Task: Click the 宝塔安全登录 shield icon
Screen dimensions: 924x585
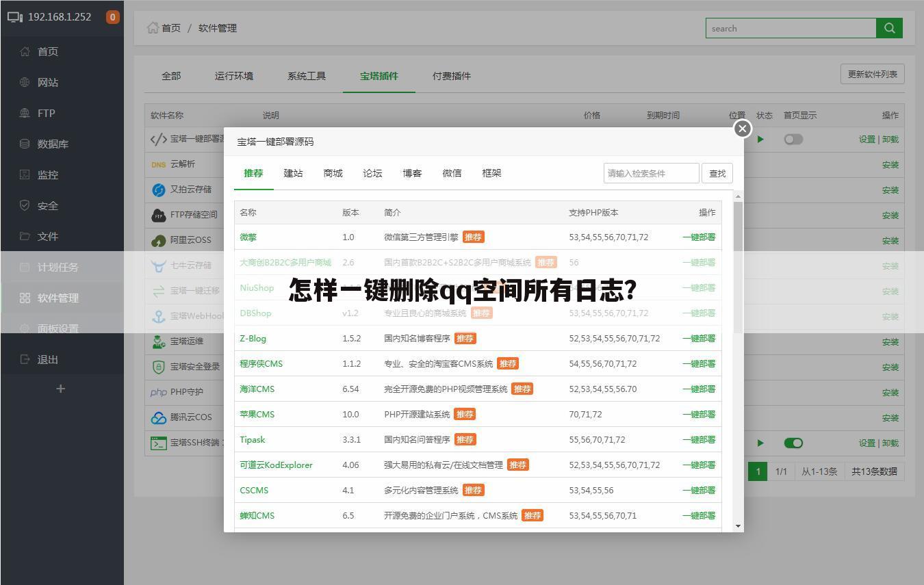Action: (x=158, y=367)
